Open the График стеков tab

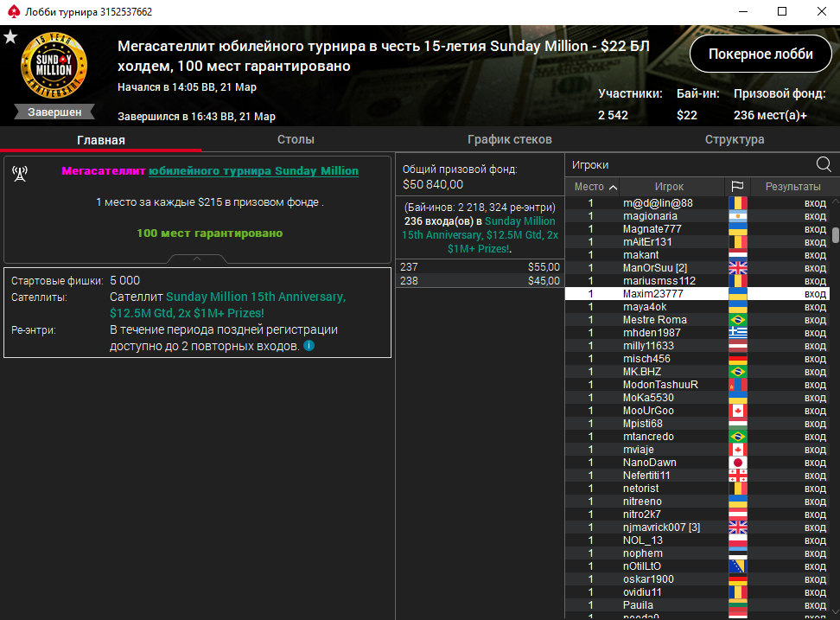510,139
